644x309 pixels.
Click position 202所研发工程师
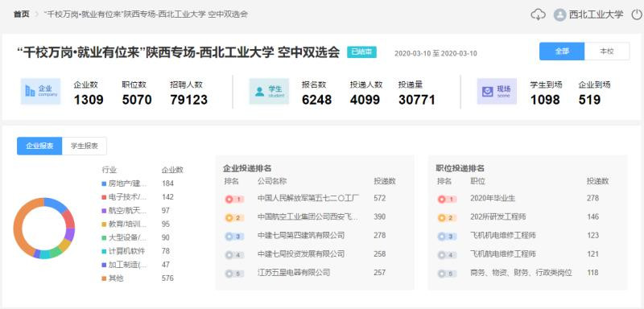point(497,216)
